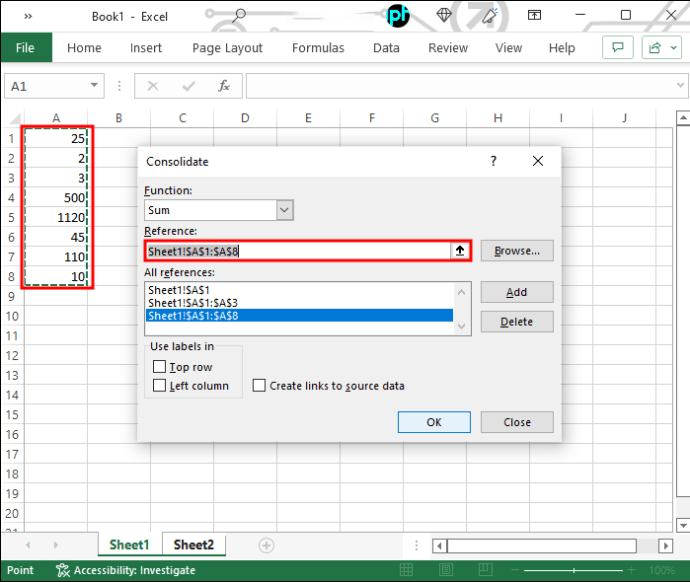
Task: Click vertical scrollbar down arrow
Action: click(683, 525)
